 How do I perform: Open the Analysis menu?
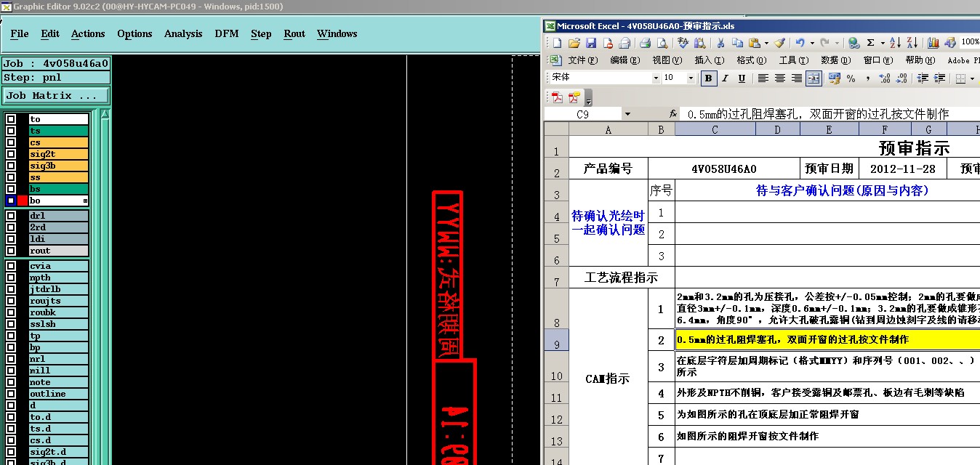183,33
